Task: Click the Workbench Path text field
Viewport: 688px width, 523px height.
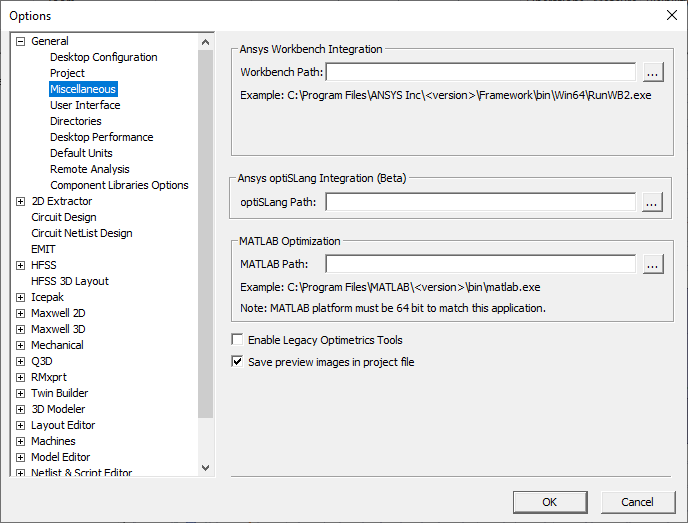Action: 480,72
